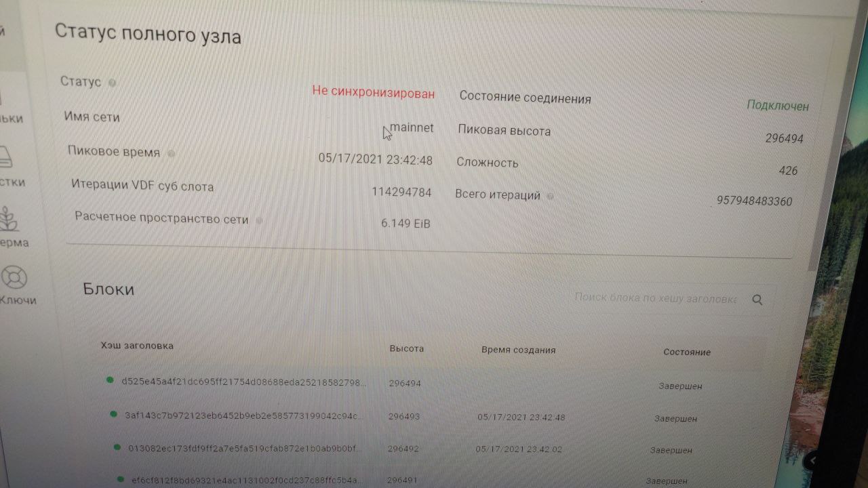Click the height value 296493 in table

[x=403, y=416]
